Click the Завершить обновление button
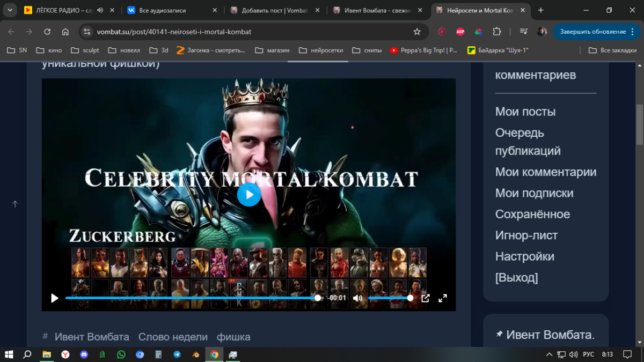The image size is (644, 362). [x=597, y=32]
